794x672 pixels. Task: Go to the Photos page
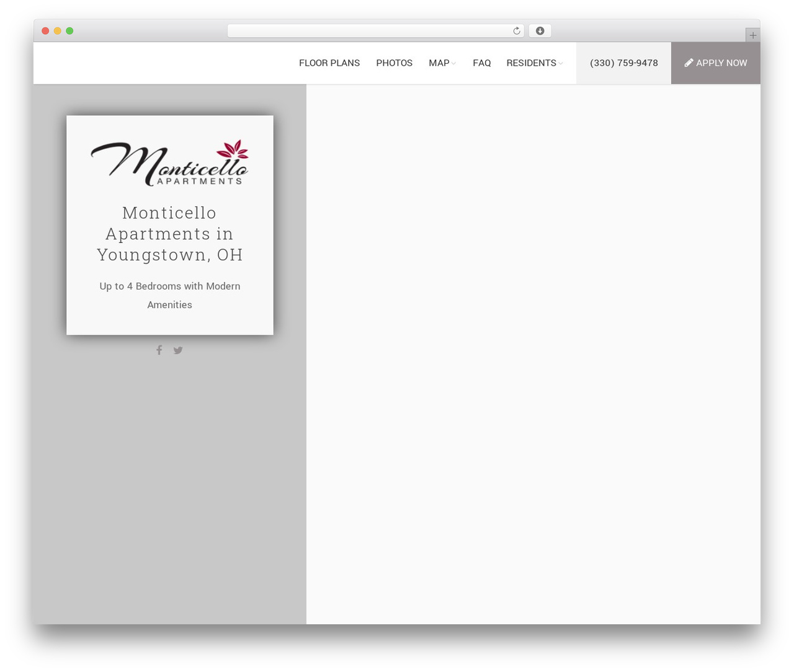[395, 63]
